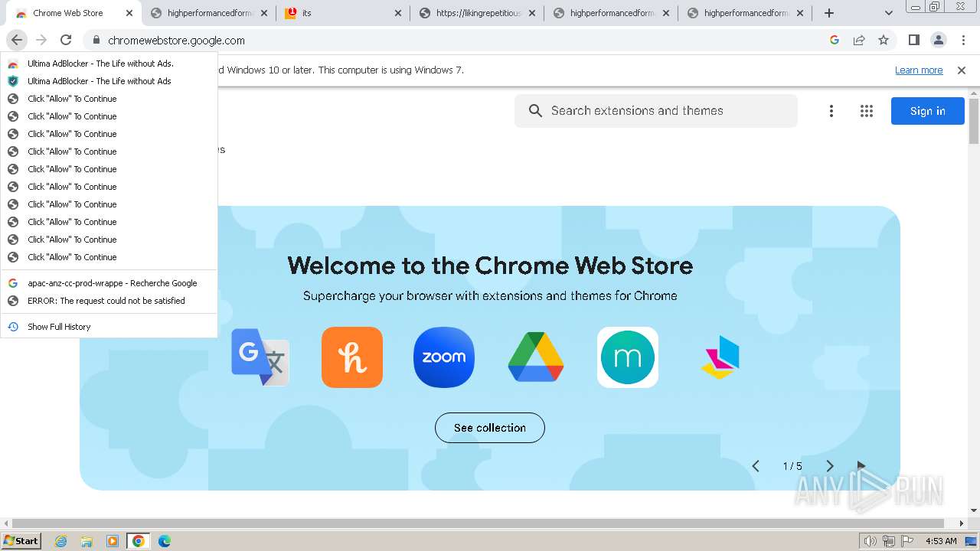Viewport: 980px width, 551px height.
Task: Click the site lock icon in address bar
Action: coord(96,41)
